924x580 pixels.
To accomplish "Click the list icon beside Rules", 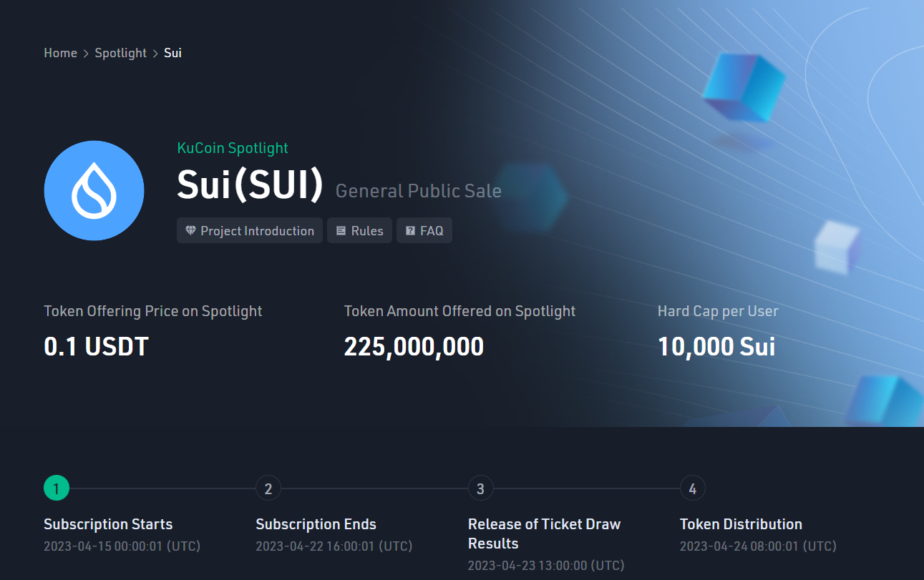I will point(341,231).
